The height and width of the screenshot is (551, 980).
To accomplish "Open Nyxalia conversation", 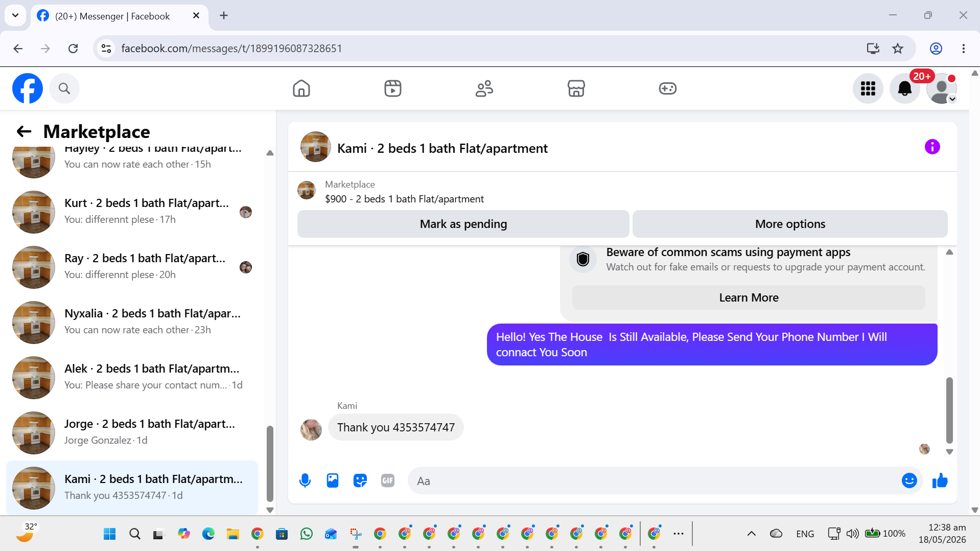I will coord(132,322).
